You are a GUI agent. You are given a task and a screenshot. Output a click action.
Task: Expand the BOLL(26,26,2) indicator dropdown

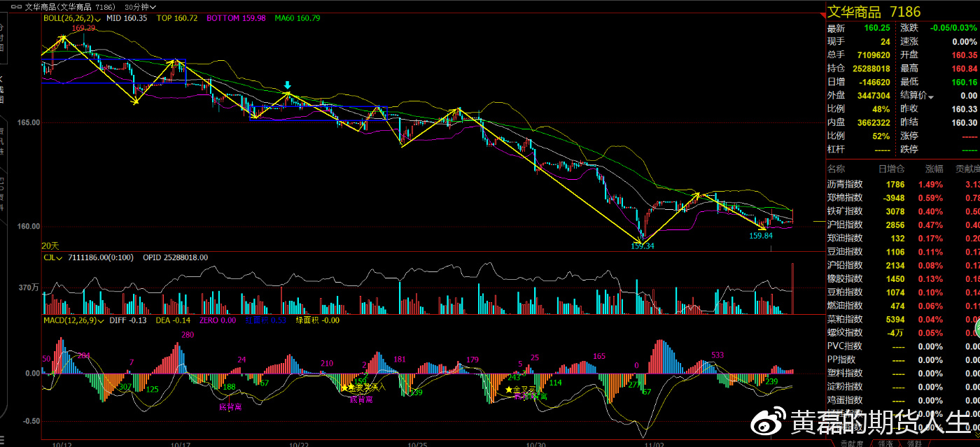point(71,18)
